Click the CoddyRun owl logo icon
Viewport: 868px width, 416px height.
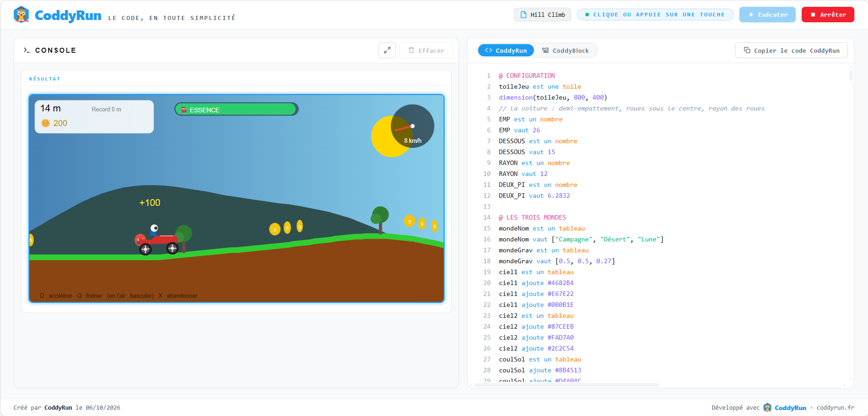(x=21, y=15)
